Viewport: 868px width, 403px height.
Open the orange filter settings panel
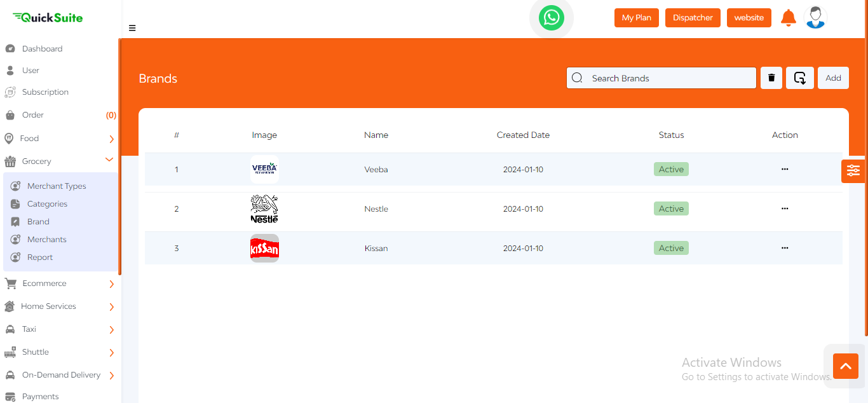(x=853, y=171)
